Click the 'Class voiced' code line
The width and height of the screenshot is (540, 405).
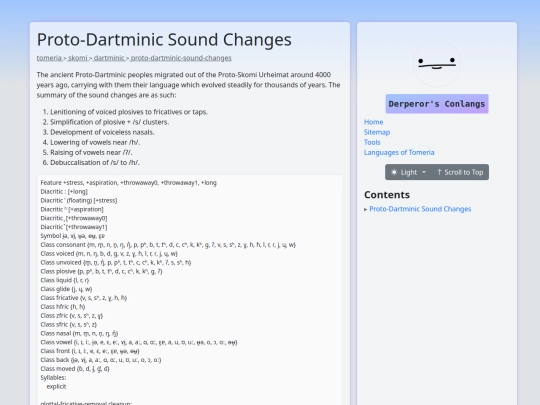pyautogui.click(x=109, y=253)
